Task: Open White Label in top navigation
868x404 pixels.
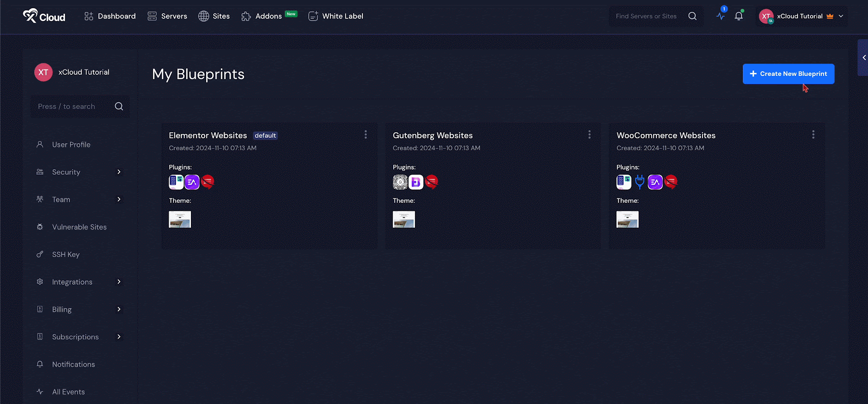Action: pyautogui.click(x=336, y=16)
